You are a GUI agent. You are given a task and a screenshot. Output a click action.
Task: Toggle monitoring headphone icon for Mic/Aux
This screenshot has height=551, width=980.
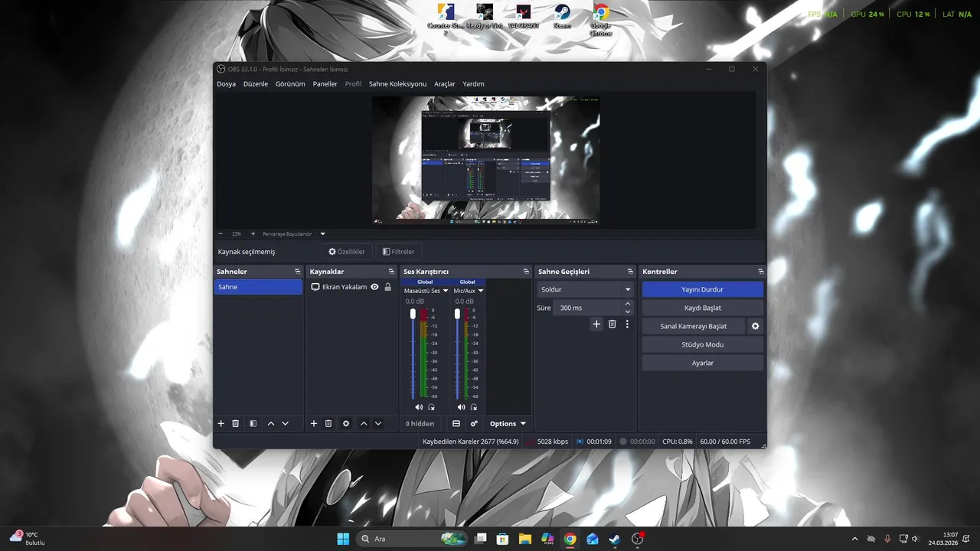(x=474, y=407)
